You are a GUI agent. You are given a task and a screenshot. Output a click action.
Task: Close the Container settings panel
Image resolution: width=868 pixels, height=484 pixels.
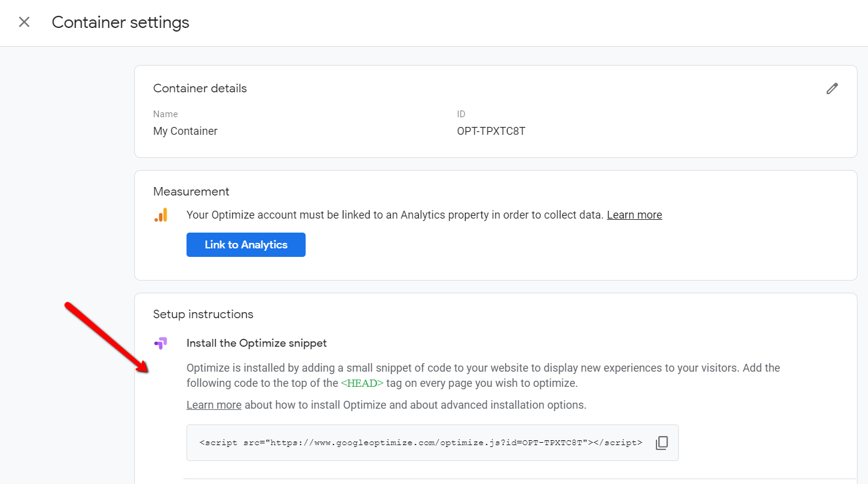pos(24,22)
